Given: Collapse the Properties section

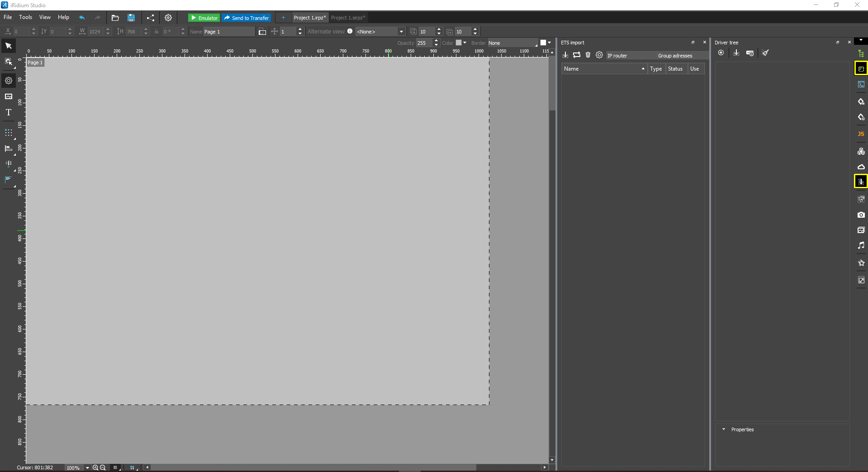Looking at the screenshot, I should tap(724, 429).
